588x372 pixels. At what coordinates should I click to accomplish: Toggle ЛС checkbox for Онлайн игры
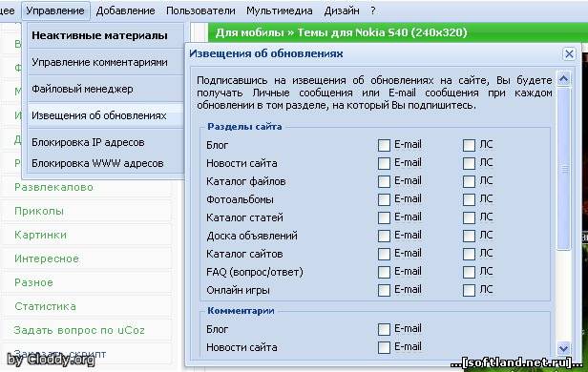coord(469,290)
